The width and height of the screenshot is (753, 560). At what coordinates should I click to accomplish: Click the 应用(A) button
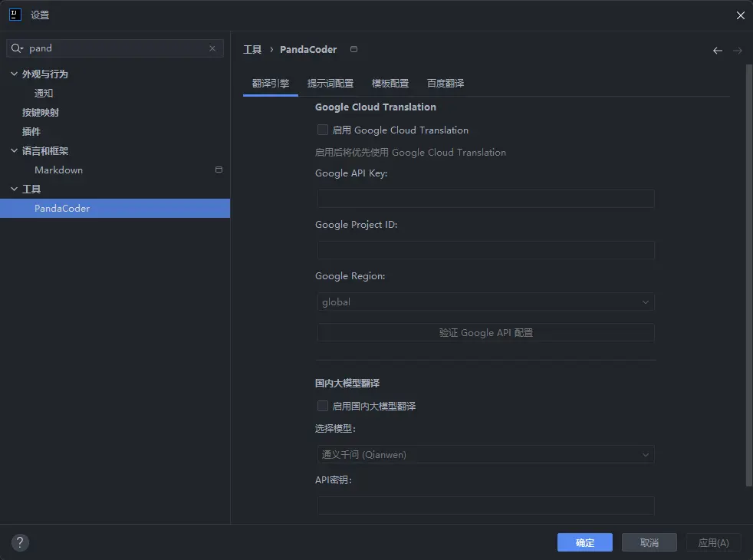pos(713,542)
